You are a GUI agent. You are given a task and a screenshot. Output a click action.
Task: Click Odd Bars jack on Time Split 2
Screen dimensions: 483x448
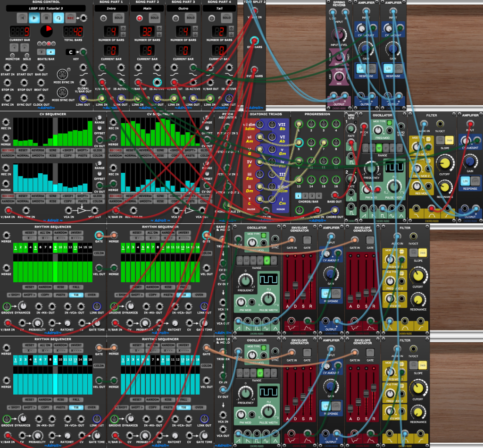254,41
